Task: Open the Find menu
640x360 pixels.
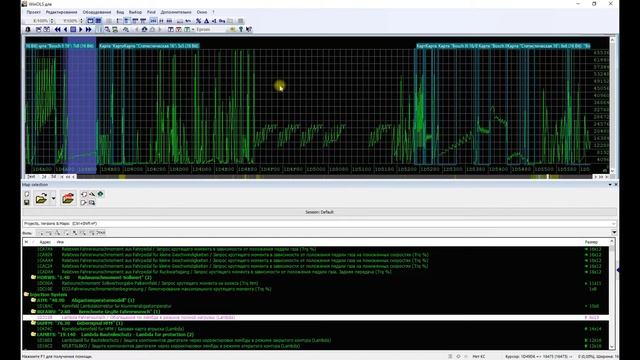Action: tap(151, 12)
